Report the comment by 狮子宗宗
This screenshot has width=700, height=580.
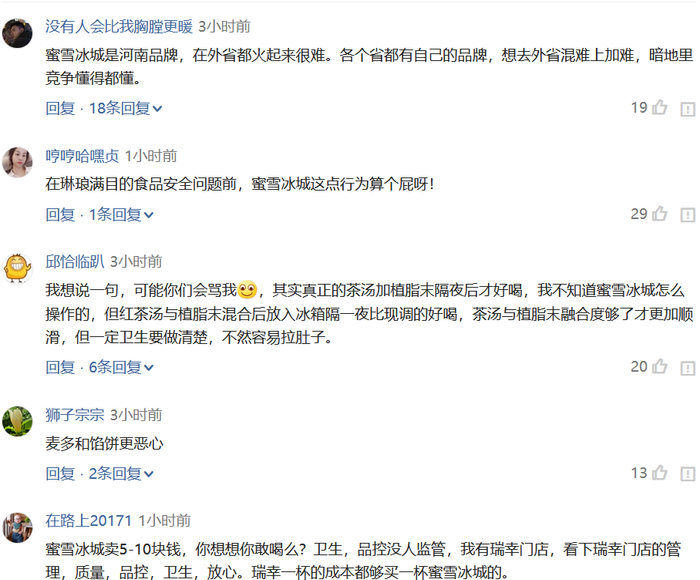pyautogui.click(x=688, y=474)
